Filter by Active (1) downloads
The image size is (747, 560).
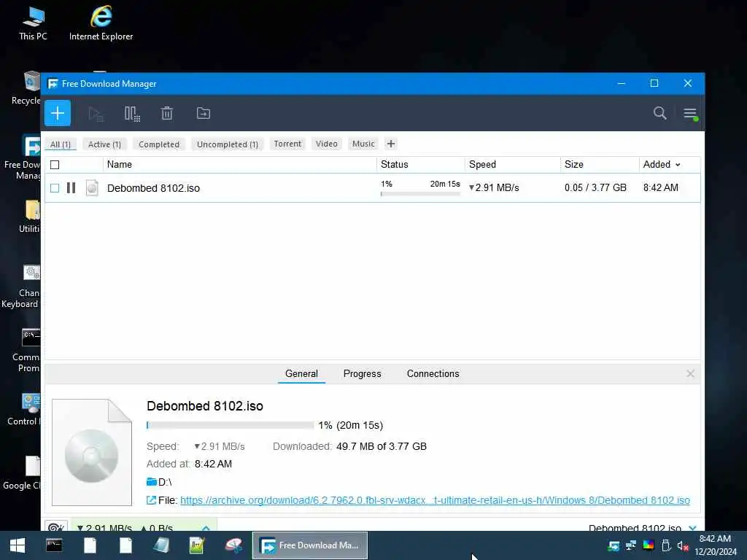[x=104, y=144]
